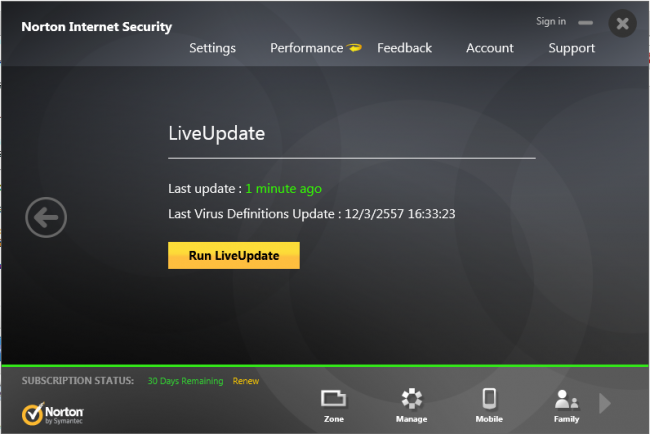Click the '30 Days Remaining' text

point(185,381)
